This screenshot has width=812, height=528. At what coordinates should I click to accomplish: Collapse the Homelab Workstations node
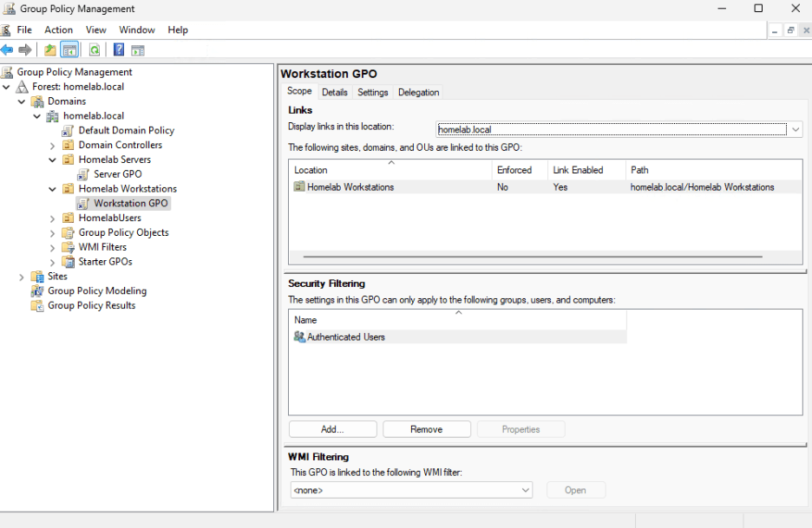pos(52,188)
